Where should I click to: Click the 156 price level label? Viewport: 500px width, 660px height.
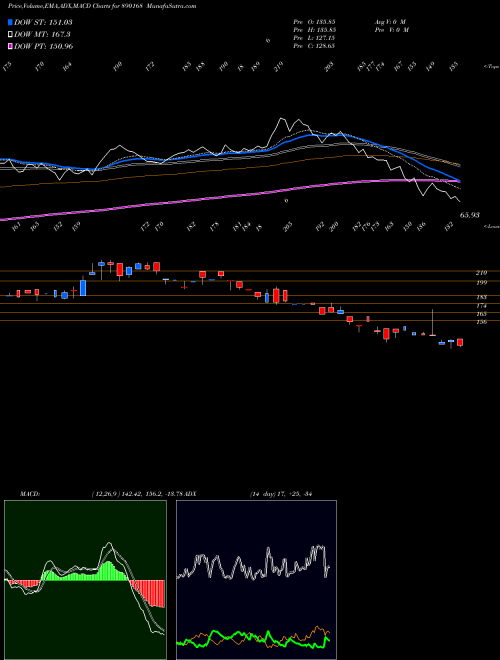point(482,322)
